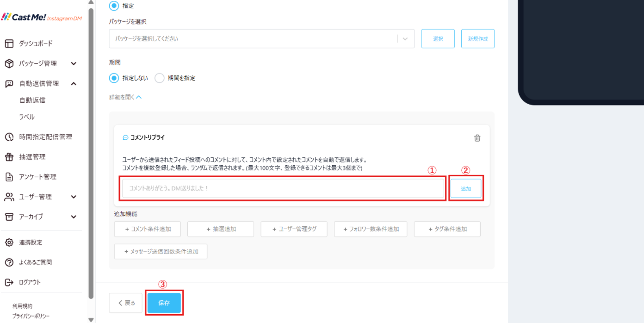Viewport: 644px width, 323px height.
Task: Click the sidebar scrollbar down arrow
Action: (91, 319)
